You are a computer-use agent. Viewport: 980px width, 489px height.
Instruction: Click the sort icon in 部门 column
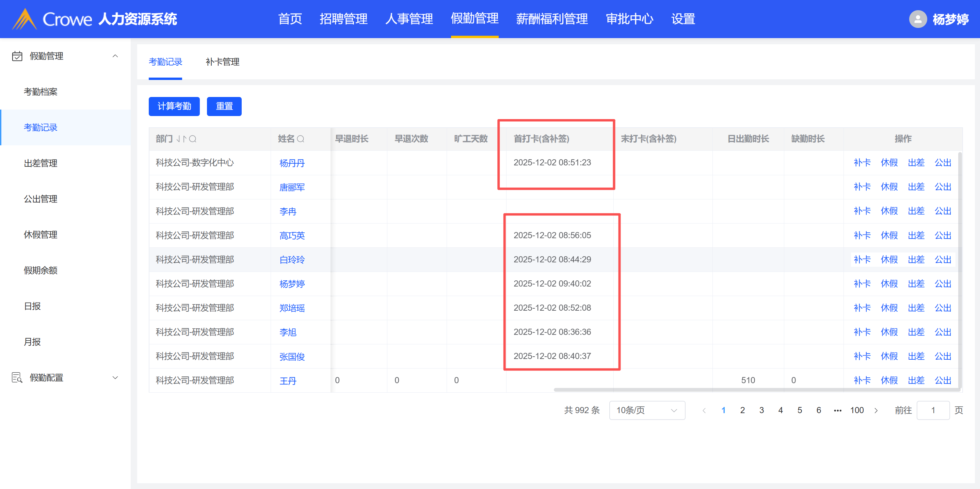pyautogui.click(x=181, y=139)
